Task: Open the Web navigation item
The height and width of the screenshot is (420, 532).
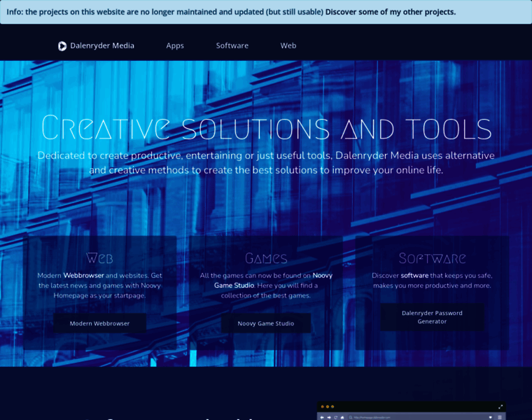Action: click(x=288, y=45)
